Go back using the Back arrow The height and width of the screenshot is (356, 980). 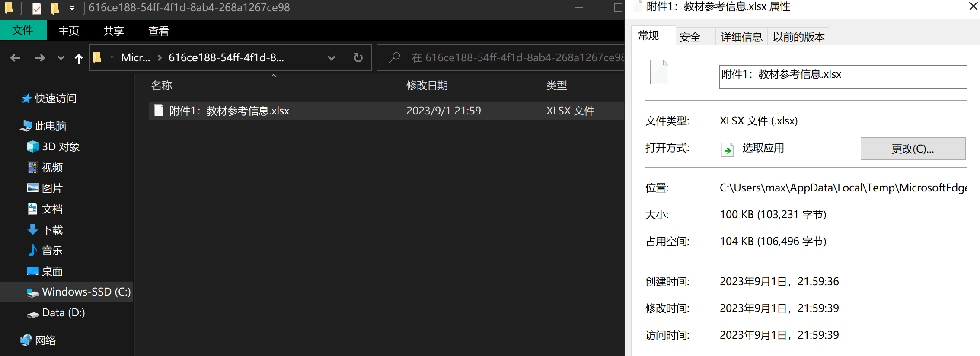[15, 58]
